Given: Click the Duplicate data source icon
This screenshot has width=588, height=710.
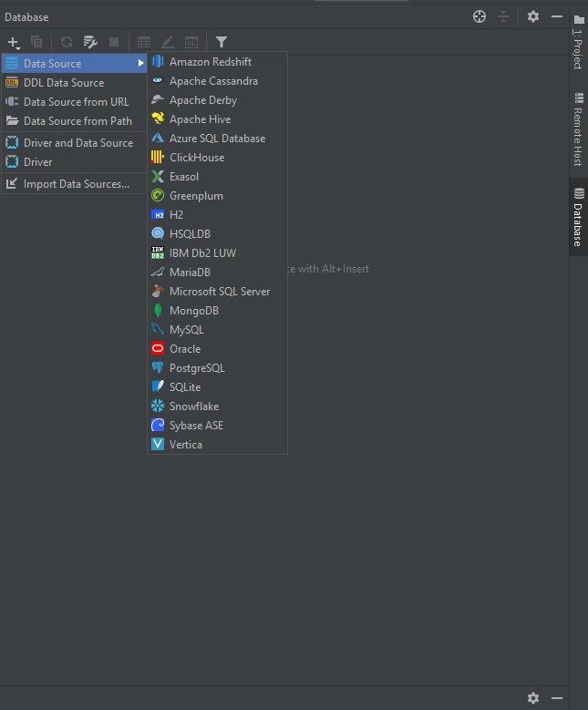Looking at the screenshot, I should pos(36,42).
